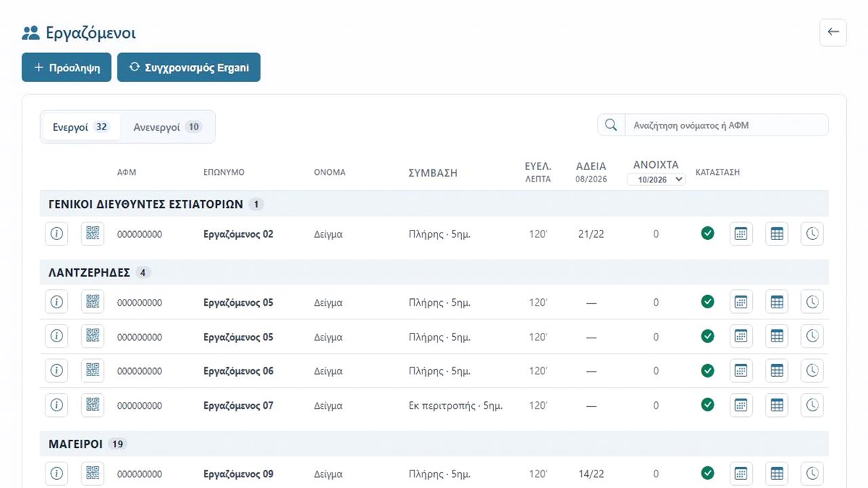Open info for Εργαζόμενος 02
This screenshot has width=868, height=488.
(57, 234)
